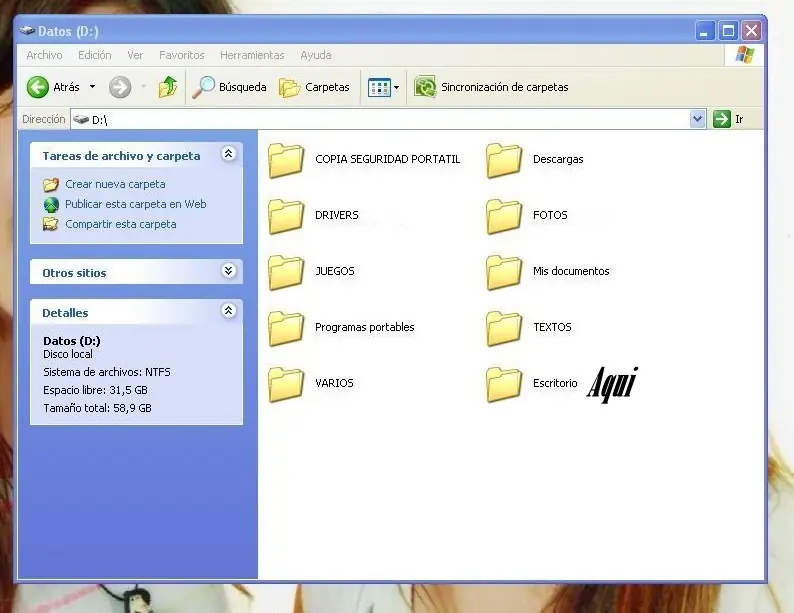Maximize the Datos (D:) window
This screenshot has width=794, height=613.
click(728, 31)
